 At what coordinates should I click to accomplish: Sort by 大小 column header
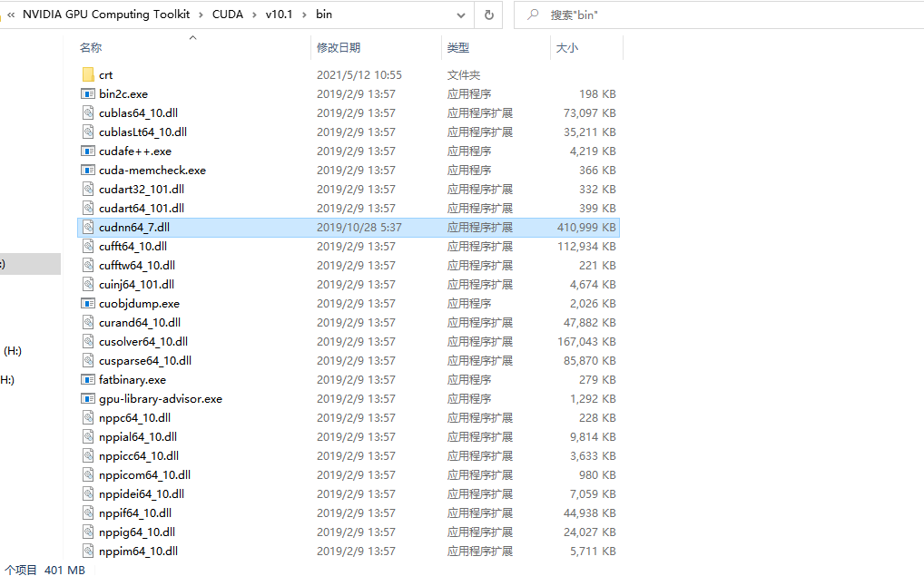567,48
